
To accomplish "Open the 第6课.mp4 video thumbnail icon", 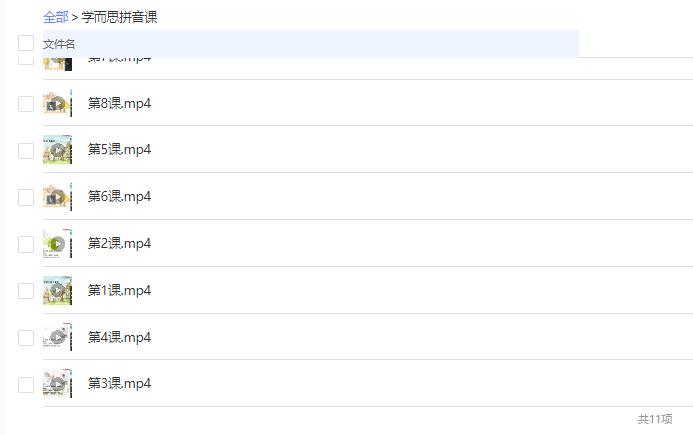I will click(57, 197).
